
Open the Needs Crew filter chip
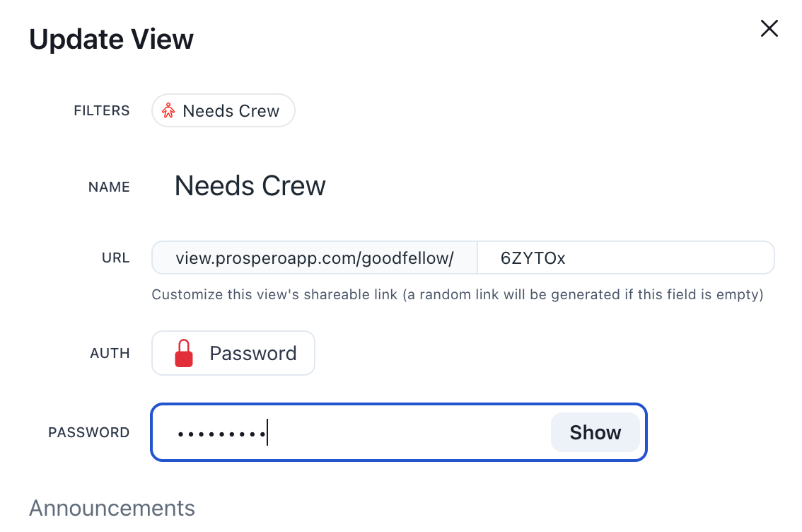(x=223, y=110)
